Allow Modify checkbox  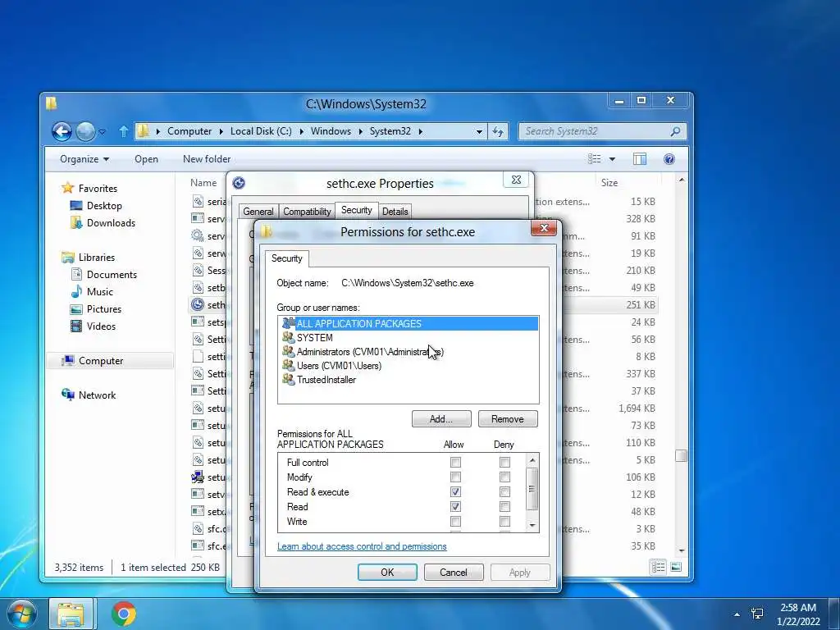[455, 477]
